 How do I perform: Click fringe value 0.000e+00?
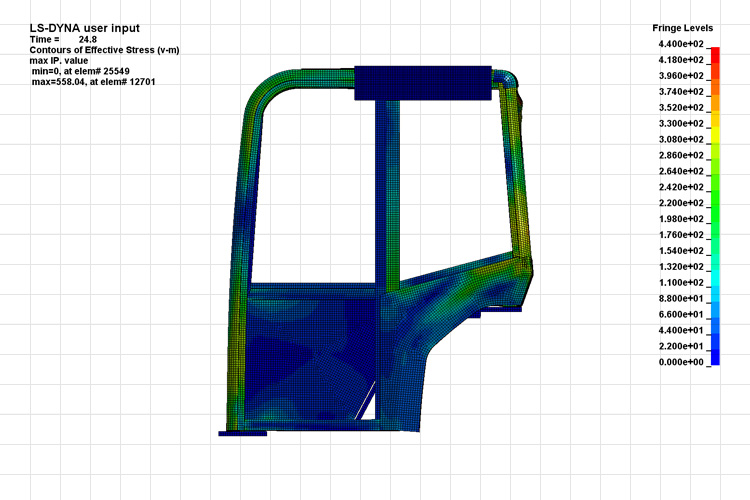[681, 362]
